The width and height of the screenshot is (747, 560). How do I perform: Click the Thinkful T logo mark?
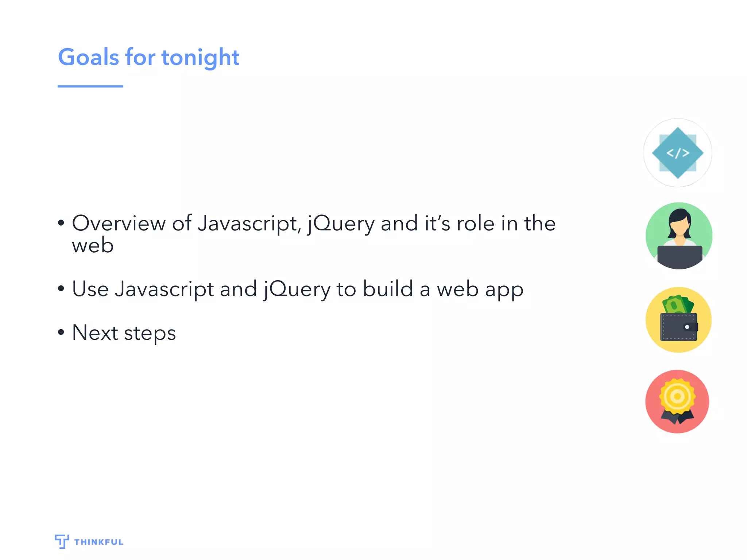pos(62,541)
